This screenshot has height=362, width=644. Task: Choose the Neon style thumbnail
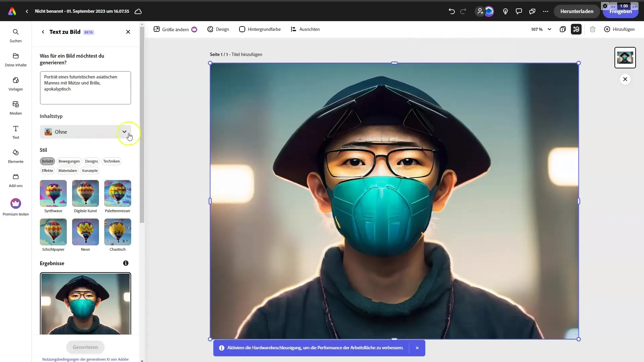pos(86,232)
